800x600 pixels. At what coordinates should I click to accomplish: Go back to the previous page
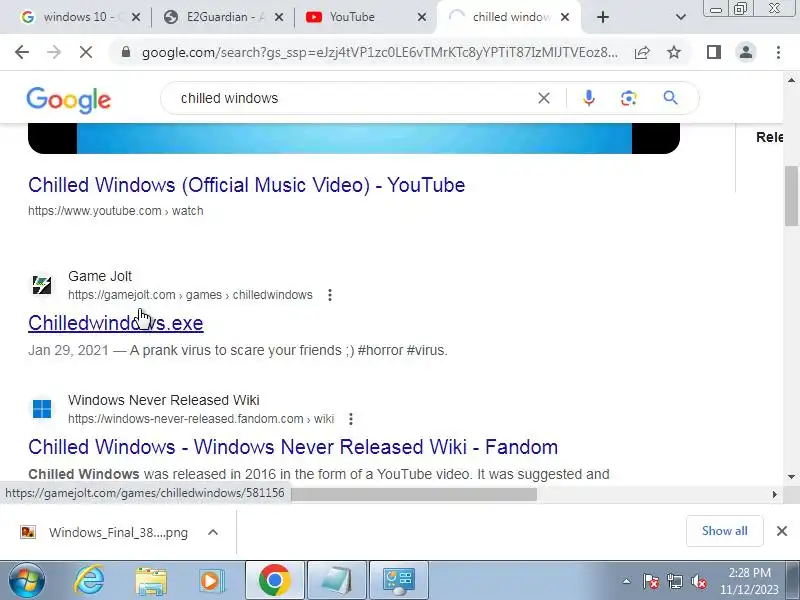pyautogui.click(x=22, y=52)
